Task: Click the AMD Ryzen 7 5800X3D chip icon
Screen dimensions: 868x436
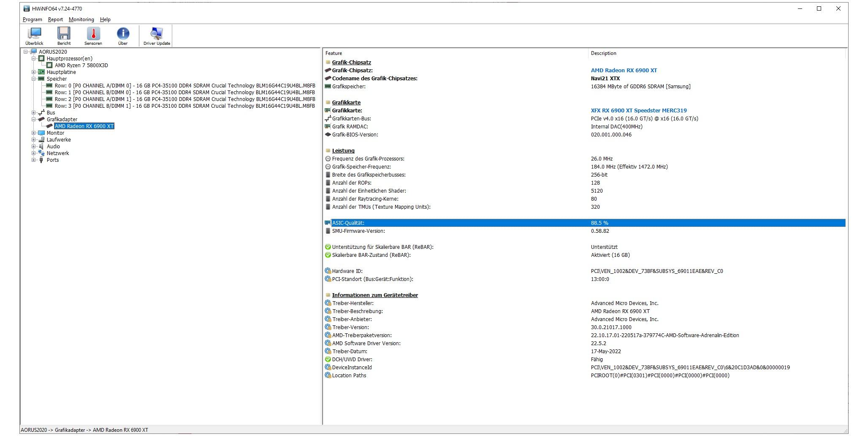Action: tap(49, 65)
